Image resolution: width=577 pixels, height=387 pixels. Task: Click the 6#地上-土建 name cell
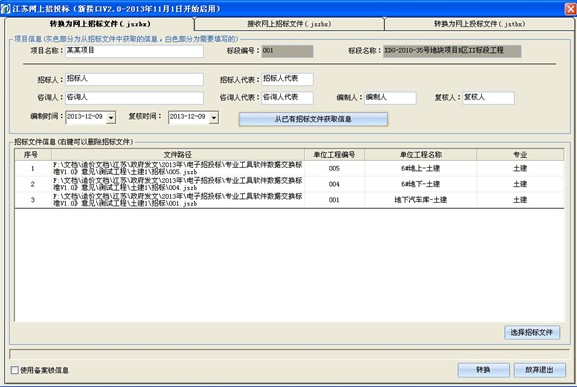point(421,168)
